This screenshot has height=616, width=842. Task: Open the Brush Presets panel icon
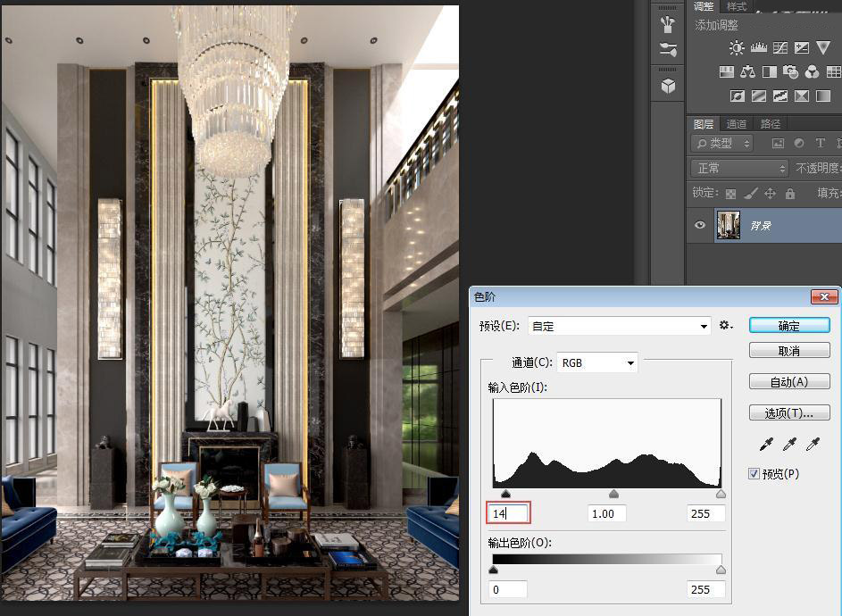[x=668, y=49]
